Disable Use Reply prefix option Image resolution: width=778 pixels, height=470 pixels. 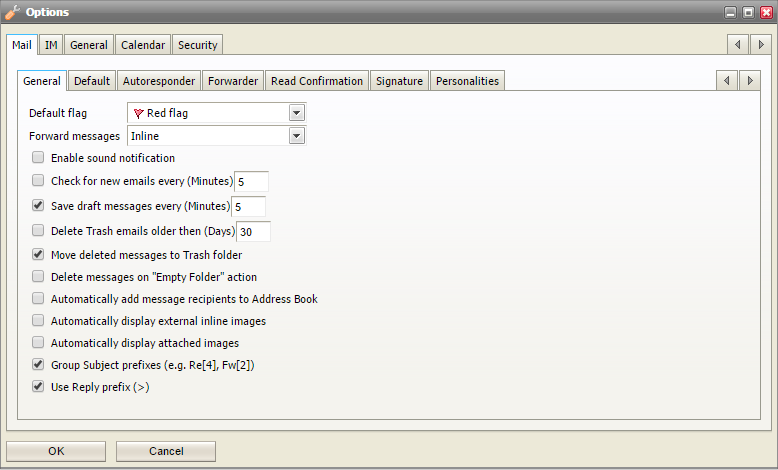point(38,386)
